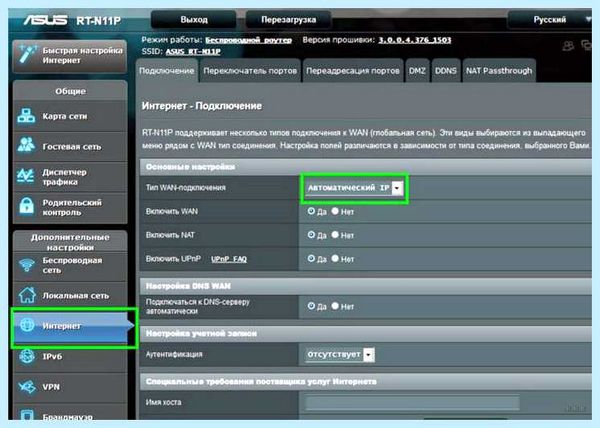Image resolution: width=600 pixels, height=428 pixels.
Task: Open Быстрая настройка Интернет menu item
Action: [70, 56]
